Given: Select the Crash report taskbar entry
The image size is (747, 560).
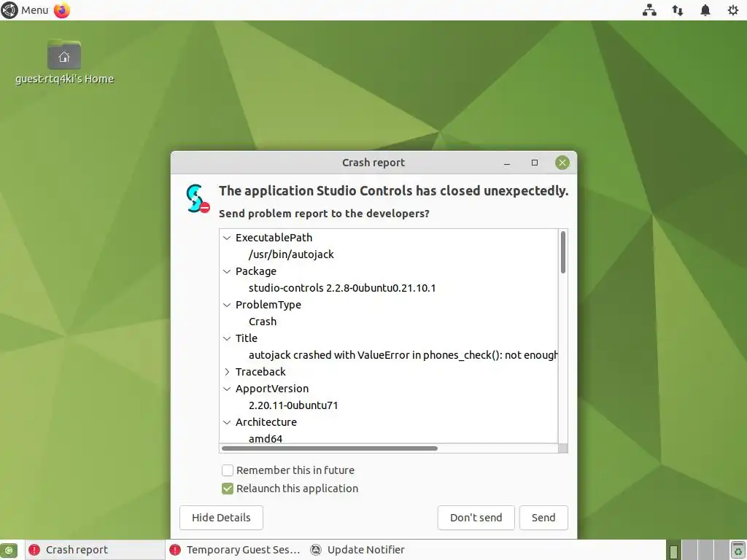Looking at the screenshot, I should point(94,550).
